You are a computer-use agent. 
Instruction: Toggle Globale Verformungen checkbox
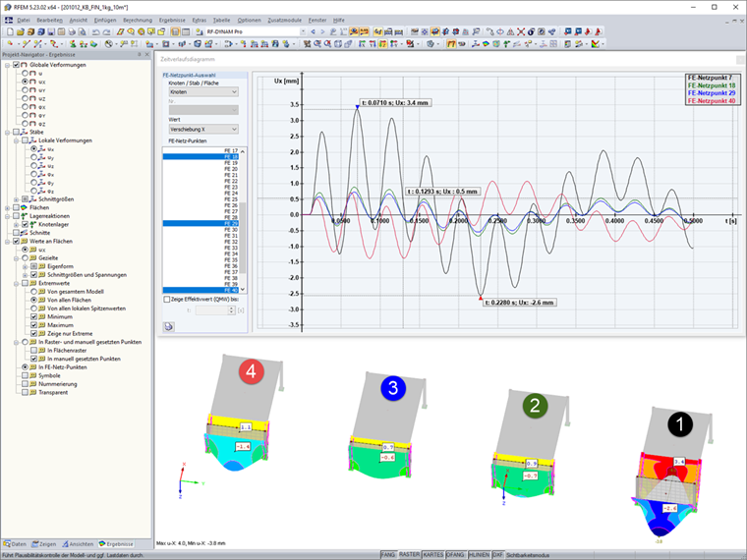[x=16, y=65]
